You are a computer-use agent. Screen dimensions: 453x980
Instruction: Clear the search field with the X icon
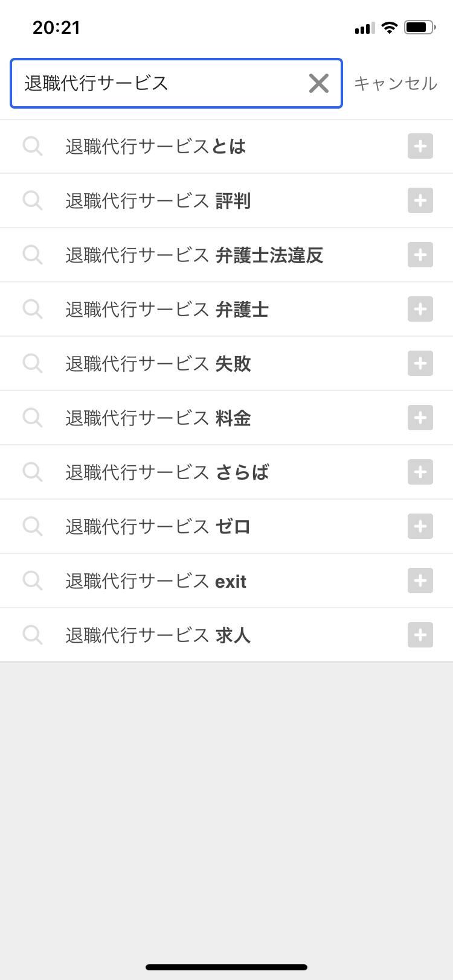point(318,83)
